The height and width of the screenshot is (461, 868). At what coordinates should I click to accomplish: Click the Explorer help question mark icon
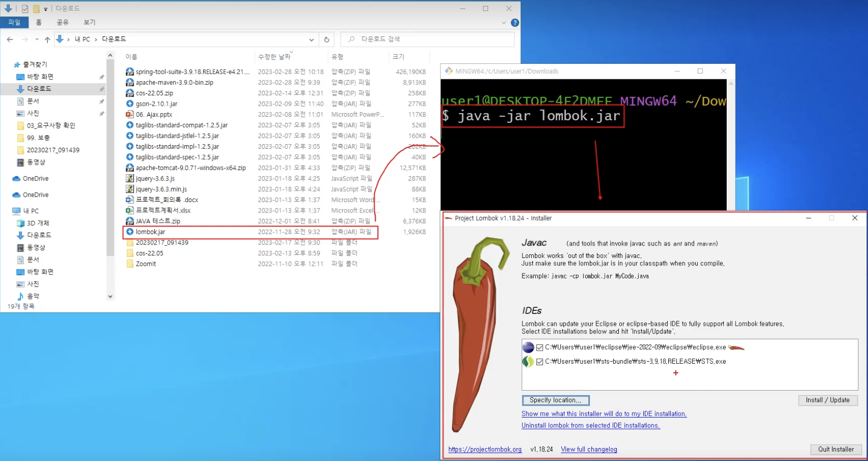515,22
